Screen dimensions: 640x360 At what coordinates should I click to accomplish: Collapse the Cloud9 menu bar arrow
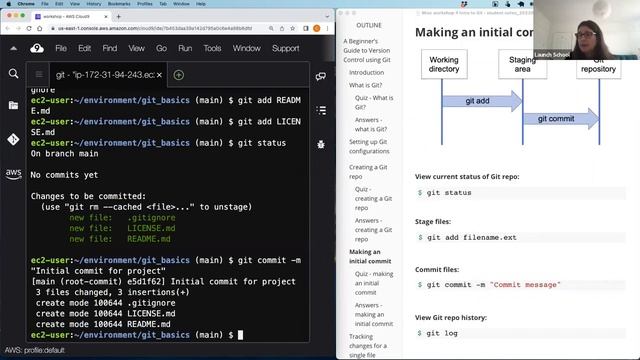pyautogui.click(x=13, y=48)
